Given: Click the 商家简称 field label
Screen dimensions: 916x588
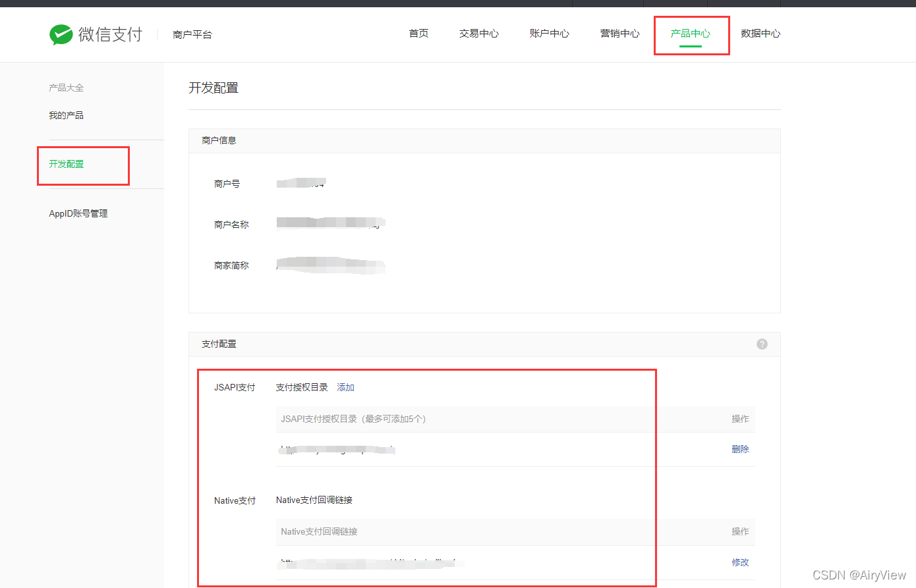Looking at the screenshot, I should coord(231,265).
